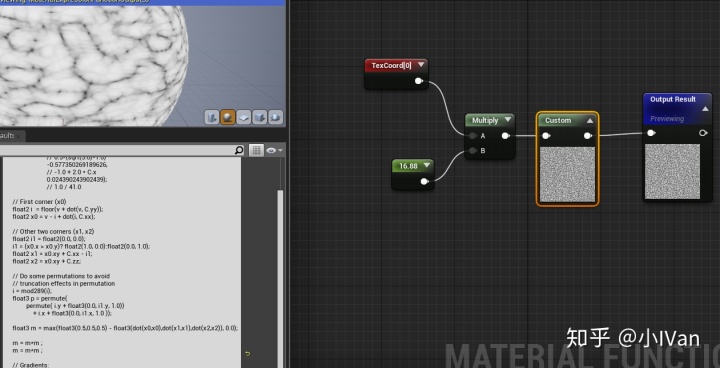Select custom mesh preview button

tap(276, 117)
